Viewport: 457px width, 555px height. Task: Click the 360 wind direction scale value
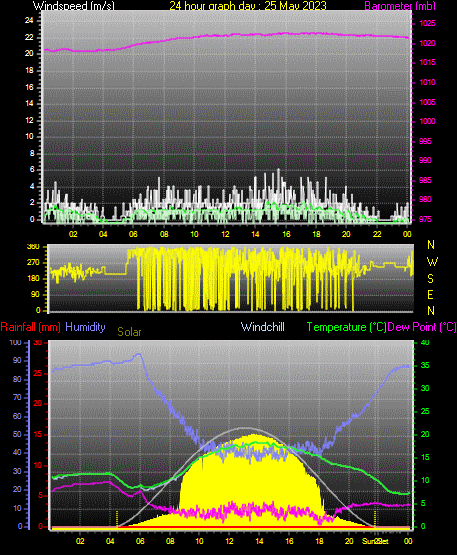coord(33,247)
